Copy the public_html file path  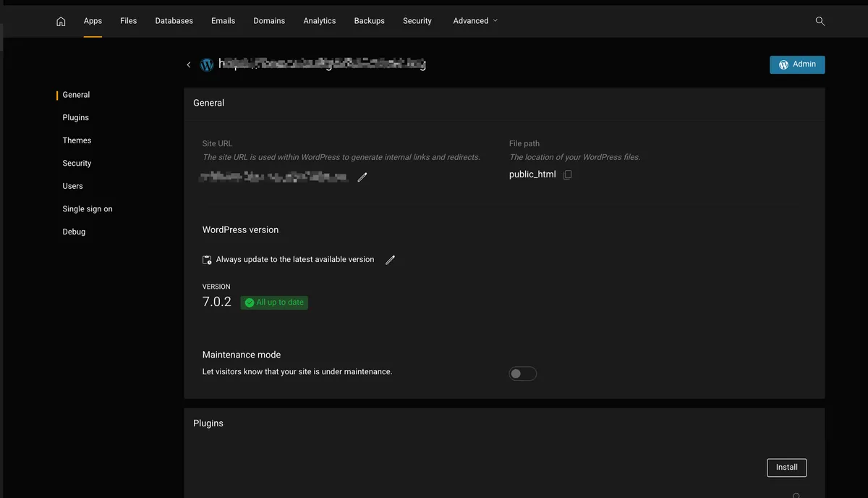click(x=568, y=174)
